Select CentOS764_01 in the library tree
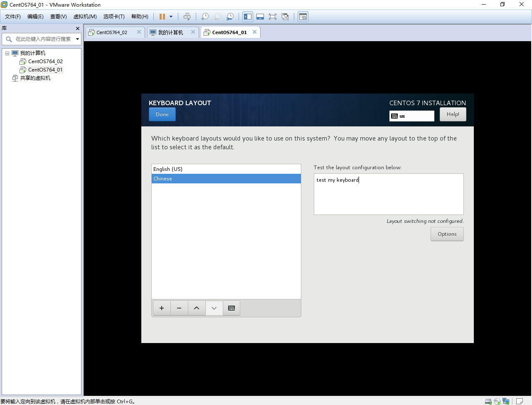This screenshot has height=405, width=532. point(45,70)
